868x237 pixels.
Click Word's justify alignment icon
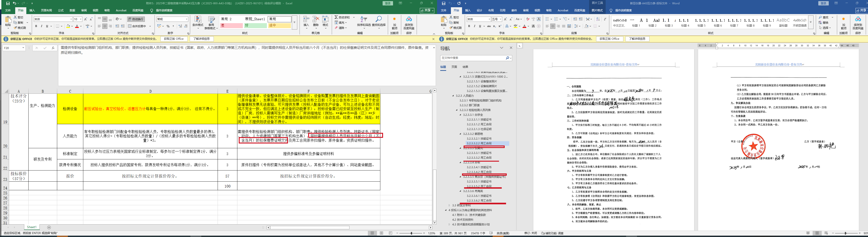(563, 26)
